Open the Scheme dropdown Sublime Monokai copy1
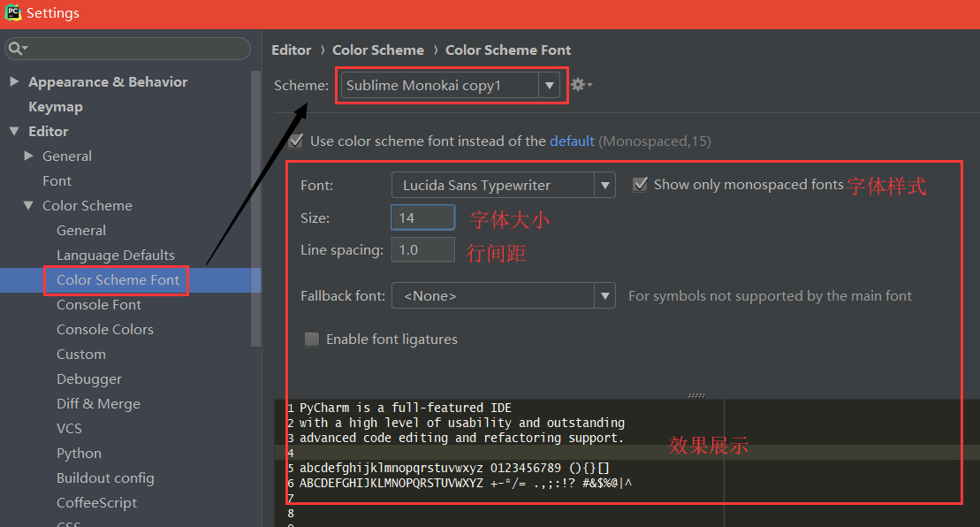The image size is (980, 527). click(450, 85)
